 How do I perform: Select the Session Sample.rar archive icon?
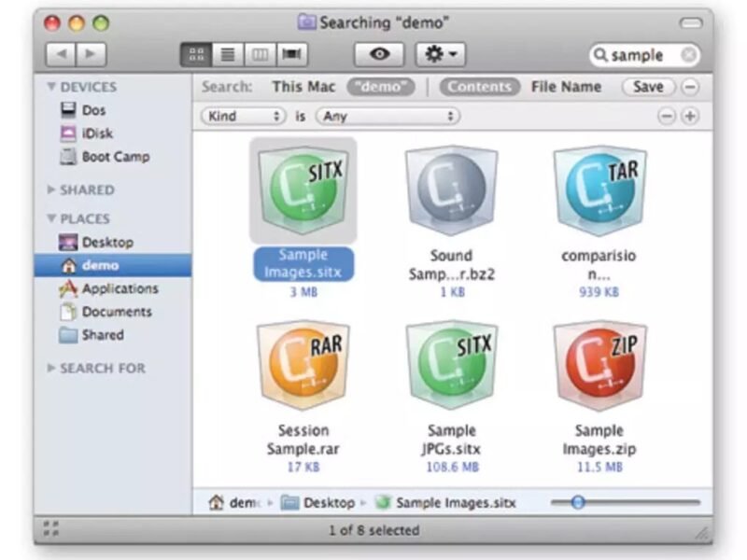(x=304, y=362)
